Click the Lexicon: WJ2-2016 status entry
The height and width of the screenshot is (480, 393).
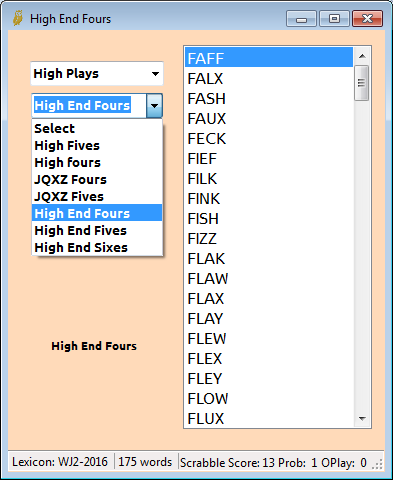(x=60, y=462)
